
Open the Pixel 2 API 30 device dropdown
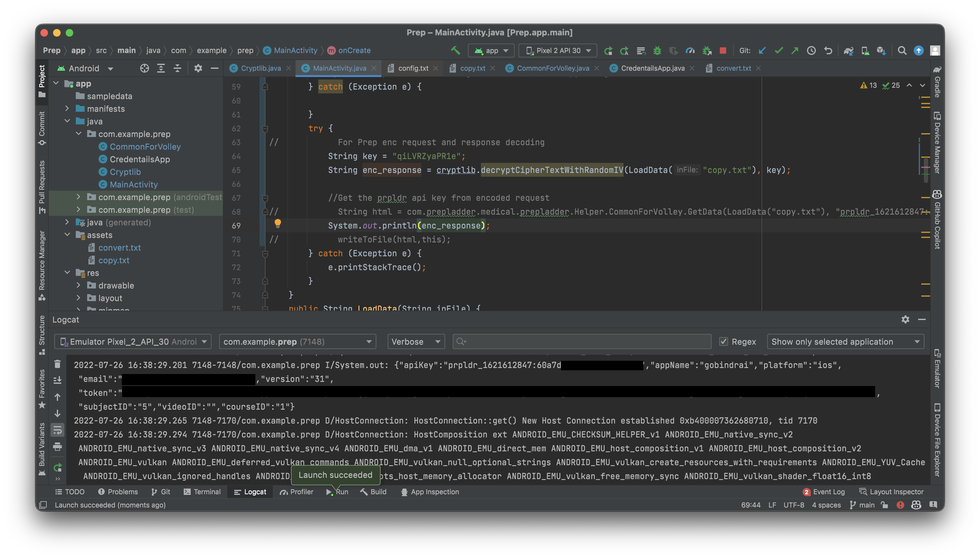[558, 50]
